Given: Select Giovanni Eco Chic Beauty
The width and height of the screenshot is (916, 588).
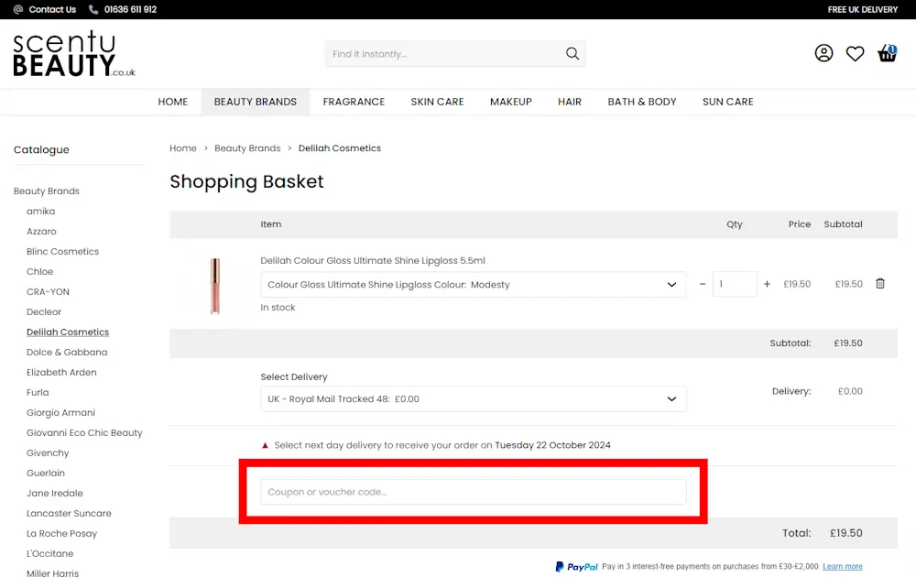Looking at the screenshot, I should 84,432.
